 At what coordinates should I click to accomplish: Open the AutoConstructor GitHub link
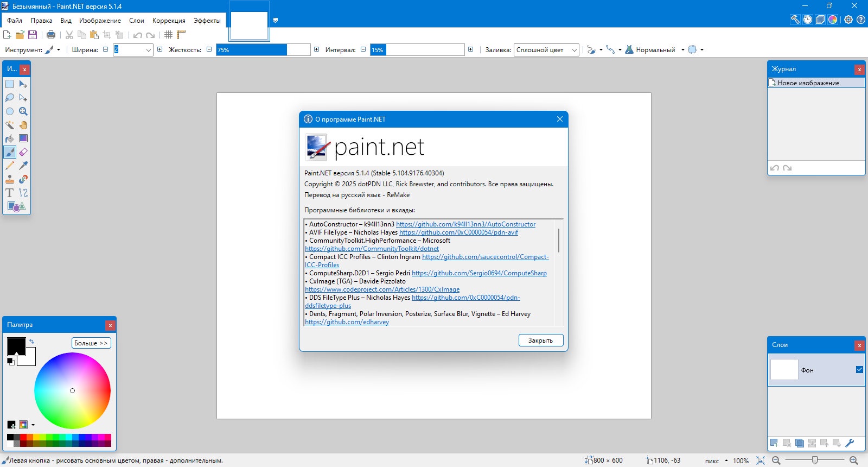click(x=465, y=224)
